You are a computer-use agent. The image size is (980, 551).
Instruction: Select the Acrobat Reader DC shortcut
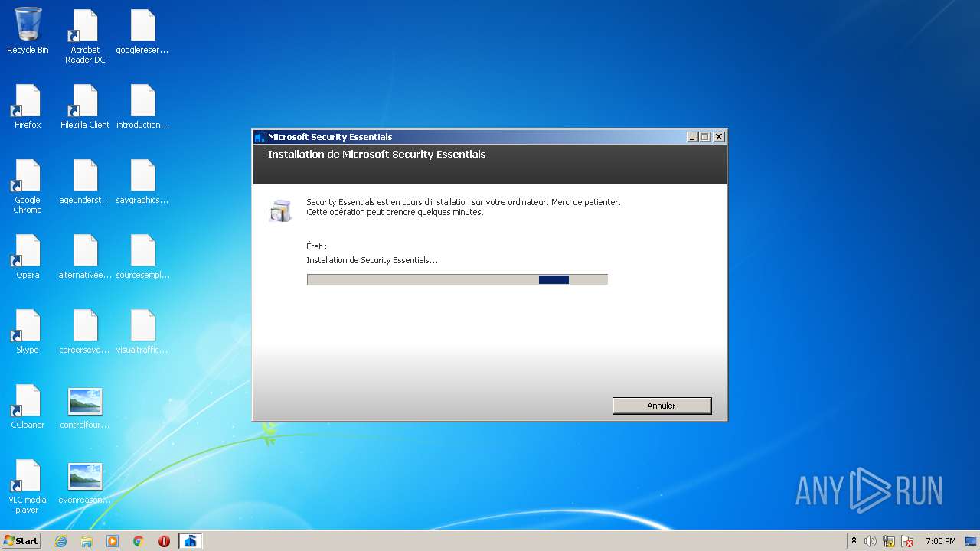[85, 37]
